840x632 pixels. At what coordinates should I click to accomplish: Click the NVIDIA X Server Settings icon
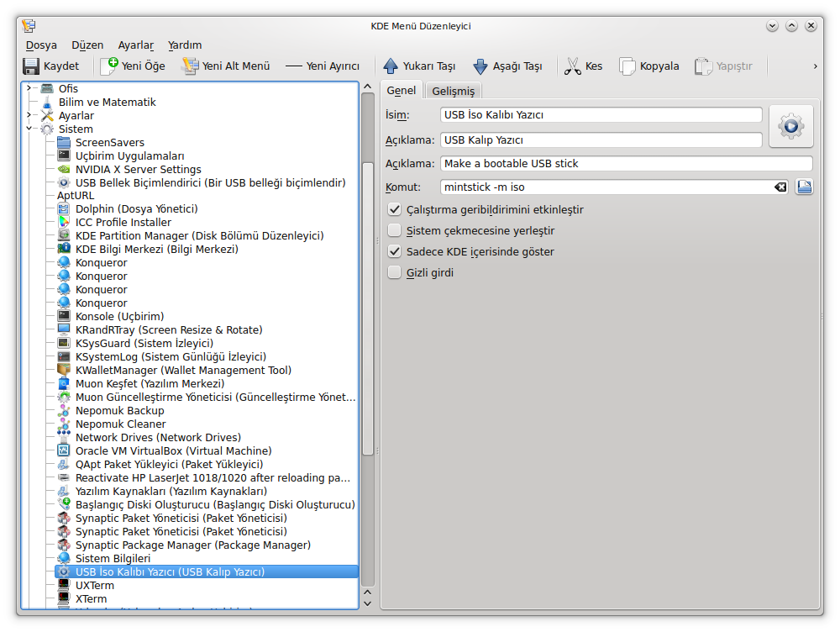pos(64,170)
